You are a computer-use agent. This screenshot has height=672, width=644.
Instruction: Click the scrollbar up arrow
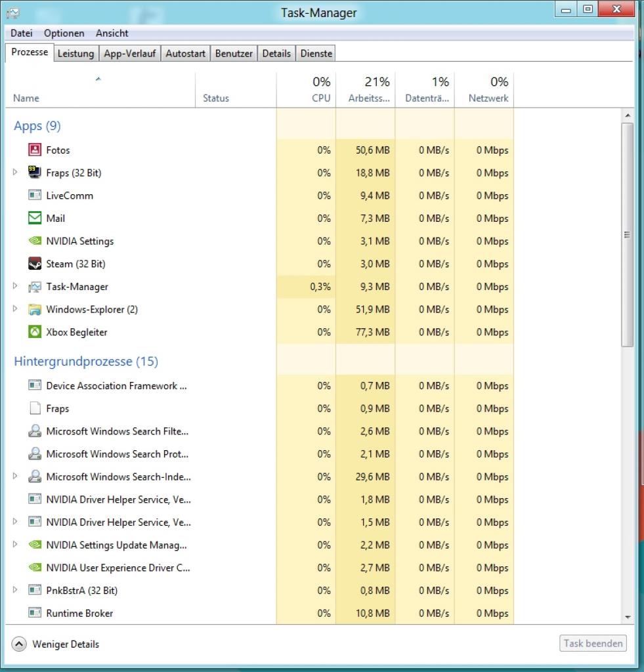[x=628, y=115]
